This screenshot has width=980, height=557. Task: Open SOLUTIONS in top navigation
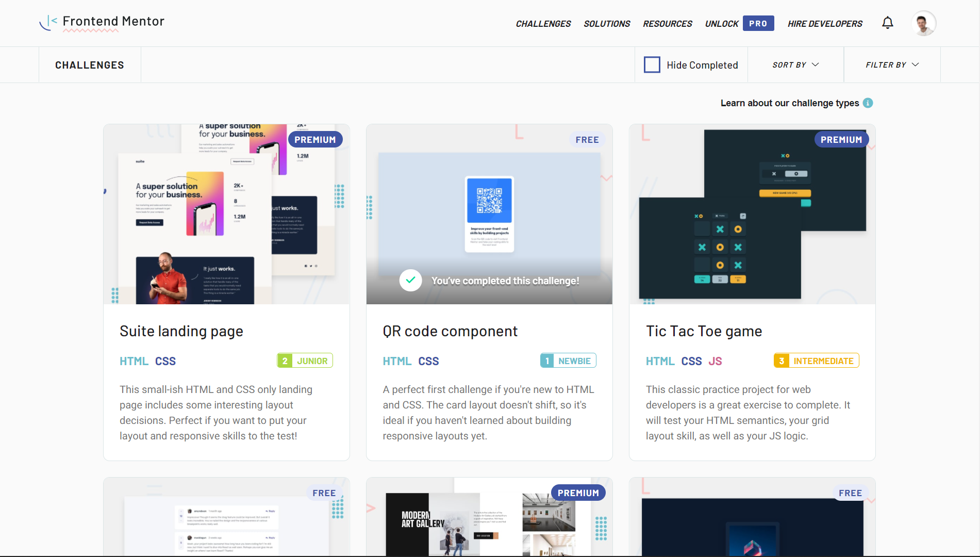(607, 24)
